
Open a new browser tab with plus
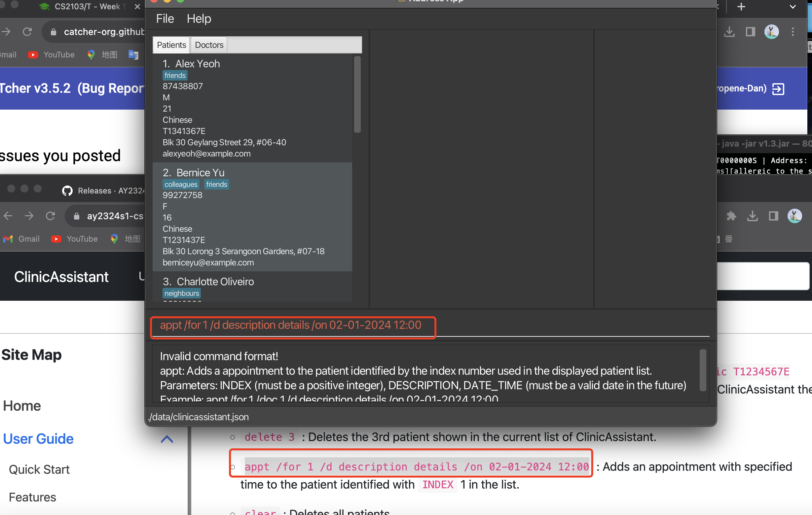click(741, 7)
